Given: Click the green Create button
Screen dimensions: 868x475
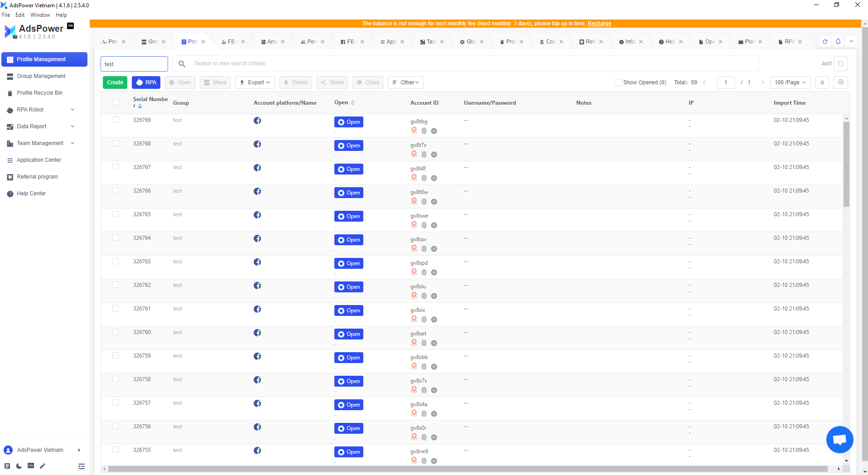Looking at the screenshot, I should pyautogui.click(x=115, y=82).
